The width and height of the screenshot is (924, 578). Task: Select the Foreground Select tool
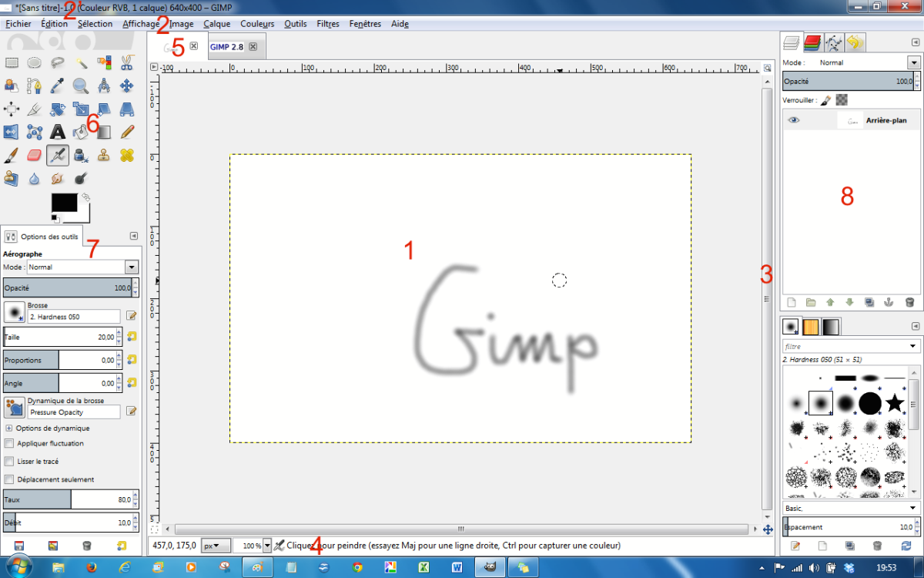pyautogui.click(x=12, y=86)
